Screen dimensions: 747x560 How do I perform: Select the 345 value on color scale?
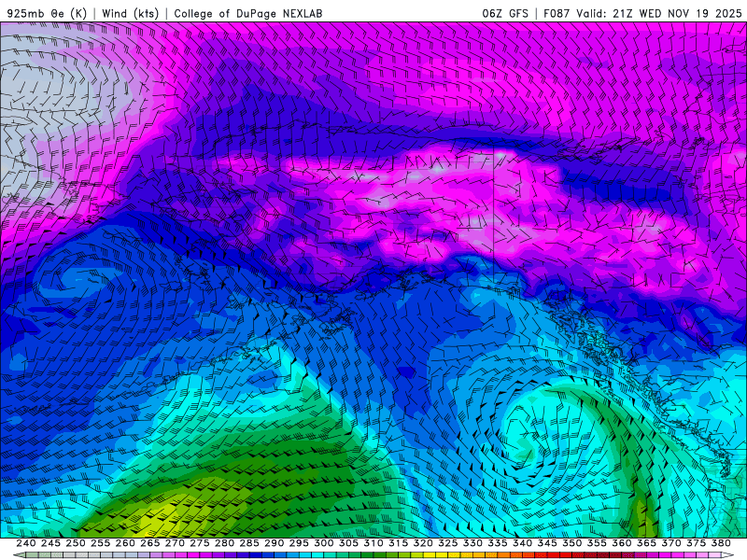tap(547, 543)
